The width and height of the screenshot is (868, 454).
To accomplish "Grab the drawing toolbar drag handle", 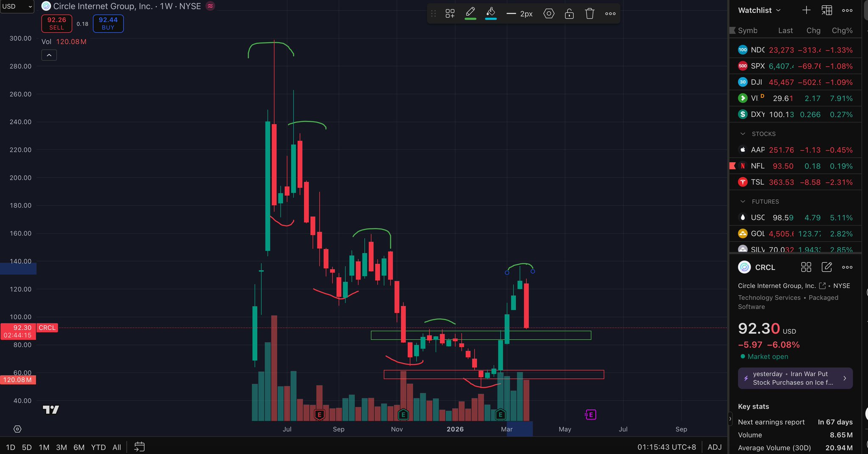I will 433,14.
